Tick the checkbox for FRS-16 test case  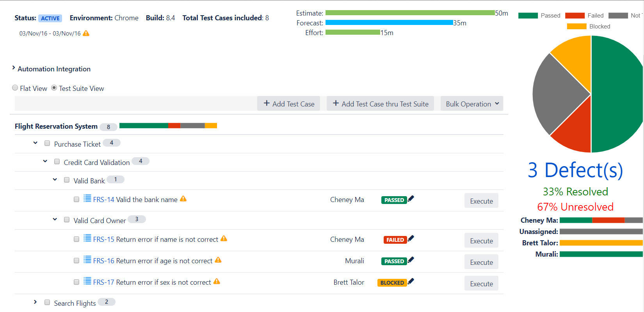76,261
